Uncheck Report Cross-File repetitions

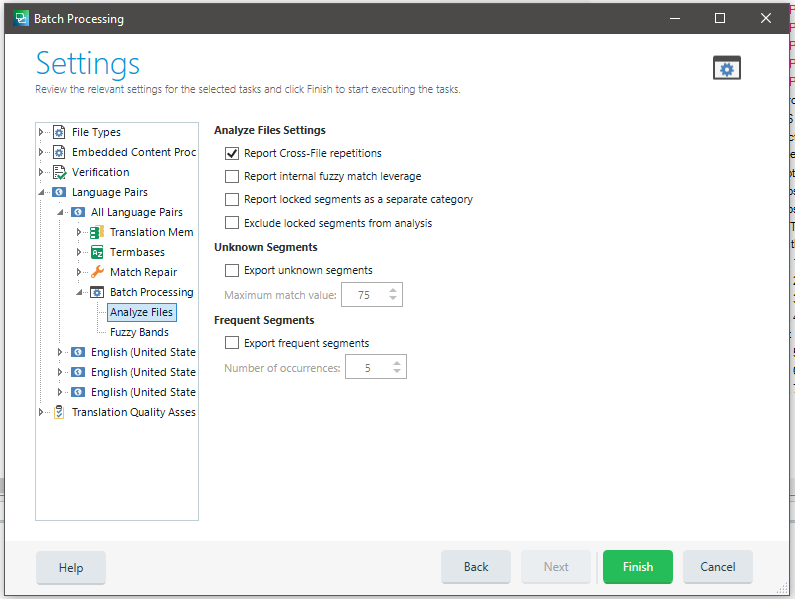(232, 153)
